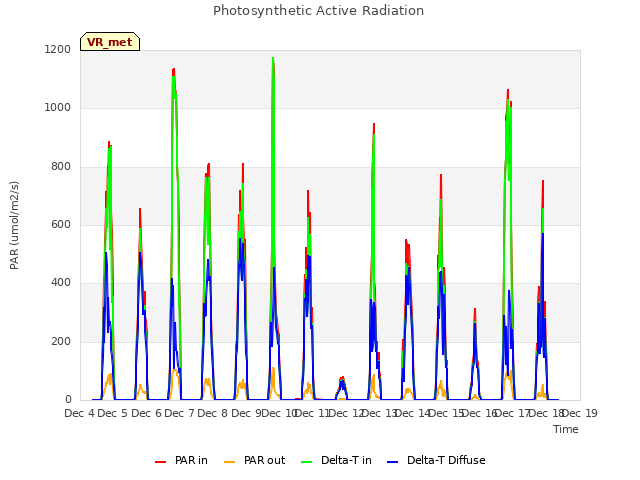Click the tallest green peak on Dec 9
Screen dimensions: 640x480
(273, 59)
